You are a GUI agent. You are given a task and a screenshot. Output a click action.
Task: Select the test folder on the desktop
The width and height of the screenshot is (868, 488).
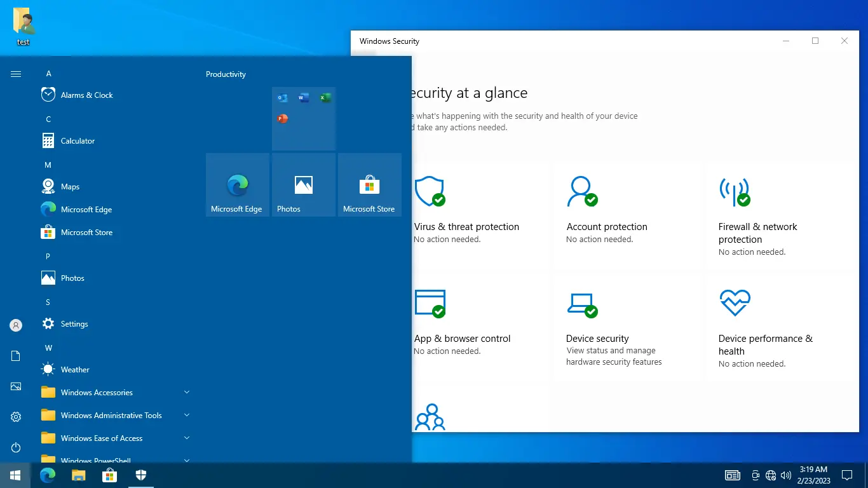point(24,27)
